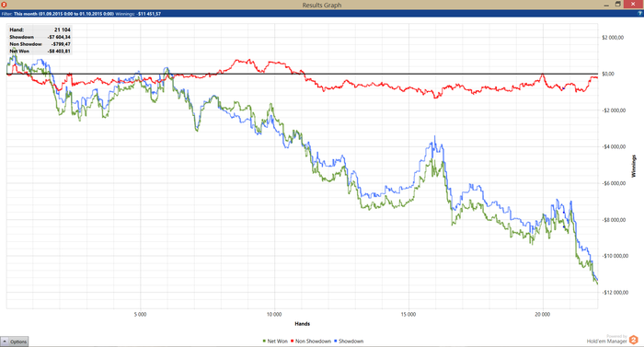Viewport: 644px width, 347px height.
Task: Click the $0,00 axis label
Action: 608,74
